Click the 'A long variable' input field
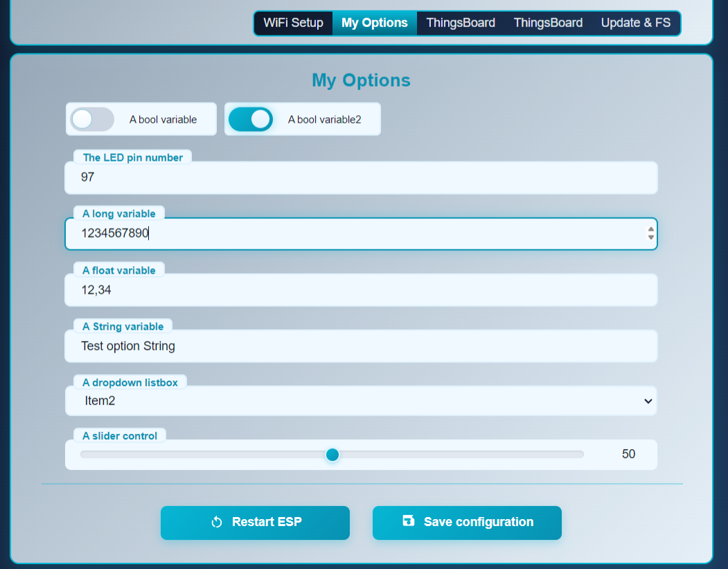 [361, 234]
